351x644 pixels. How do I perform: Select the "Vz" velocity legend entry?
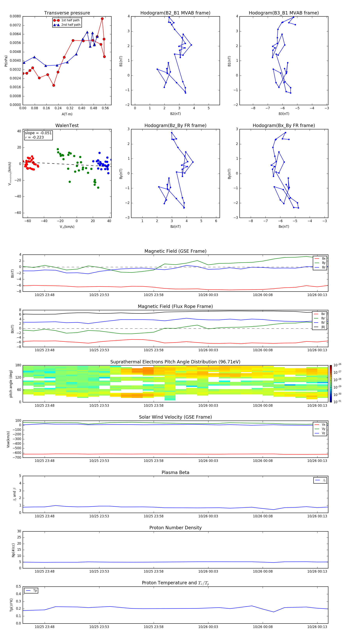(320, 433)
